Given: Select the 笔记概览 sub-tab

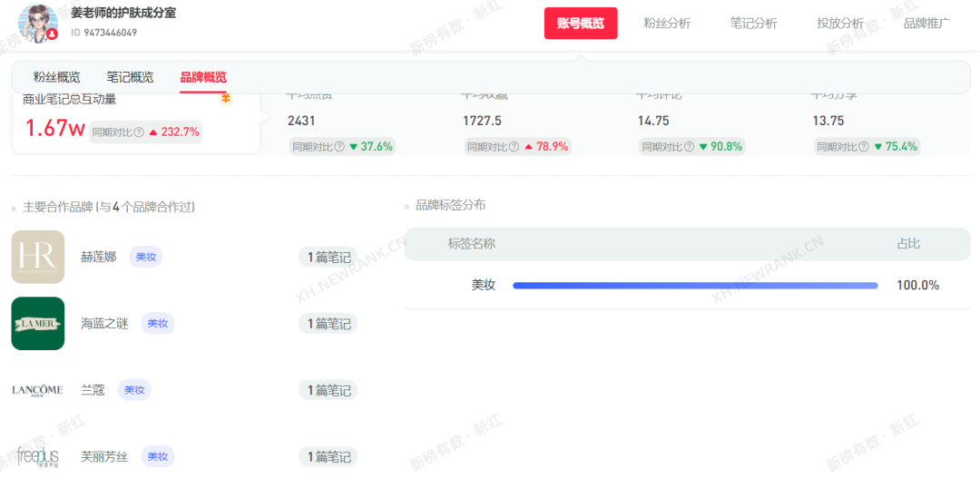Looking at the screenshot, I should (130, 77).
